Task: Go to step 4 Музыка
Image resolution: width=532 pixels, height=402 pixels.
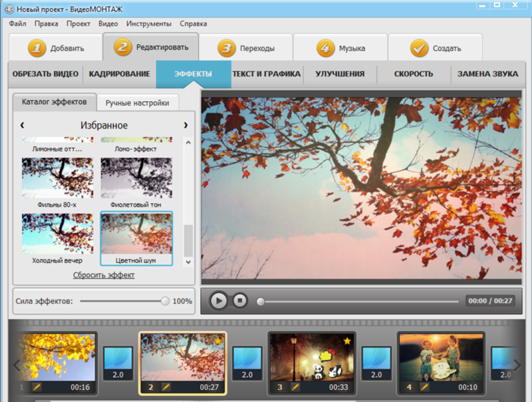Action: pos(340,47)
